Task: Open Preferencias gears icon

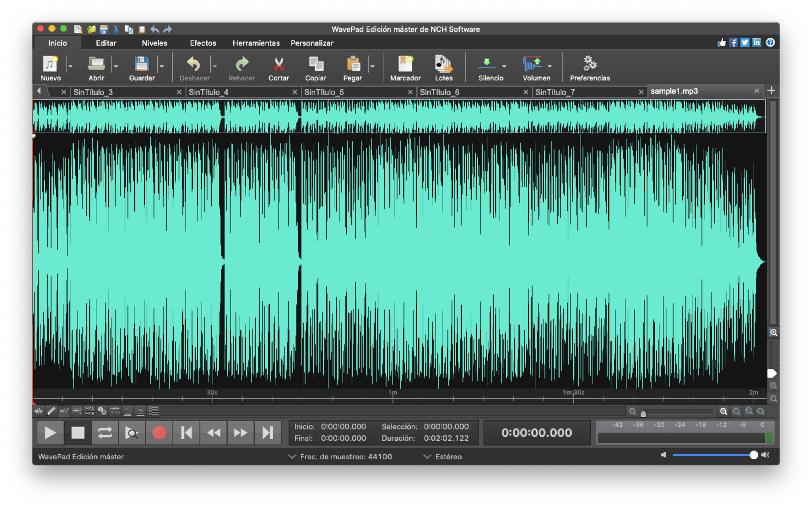Action: [x=590, y=64]
